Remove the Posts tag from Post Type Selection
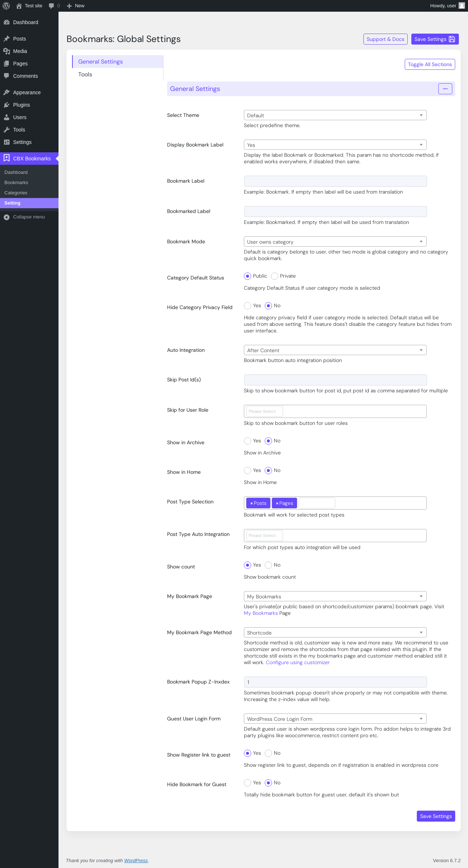The width and height of the screenshot is (468, 868). tap(252, 503)
